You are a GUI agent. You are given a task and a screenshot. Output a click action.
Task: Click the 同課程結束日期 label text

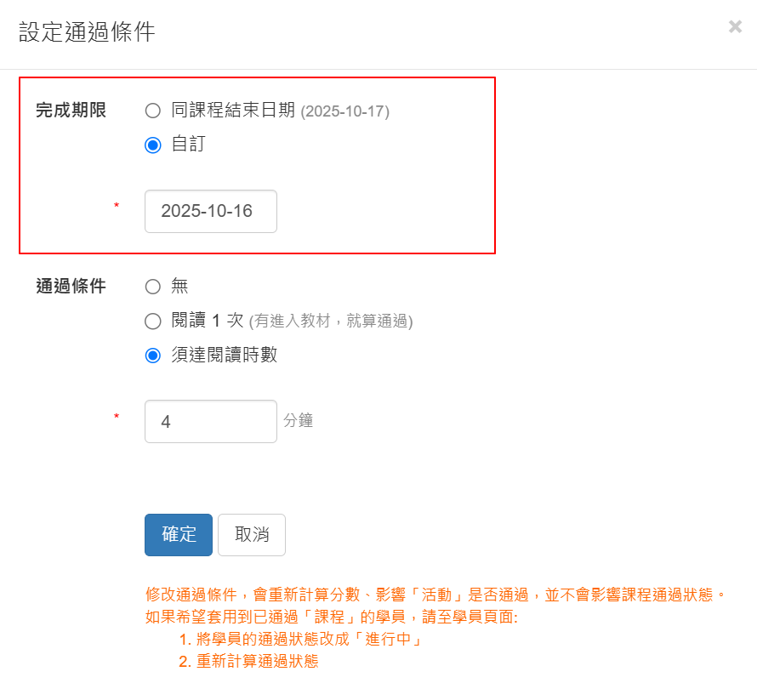[x=233, y=110]
